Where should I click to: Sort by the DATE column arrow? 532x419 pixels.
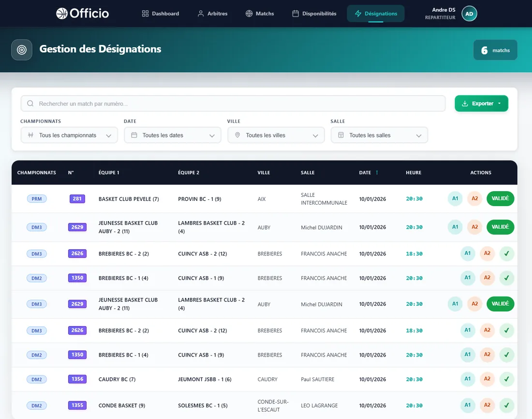tap(377, 173)
